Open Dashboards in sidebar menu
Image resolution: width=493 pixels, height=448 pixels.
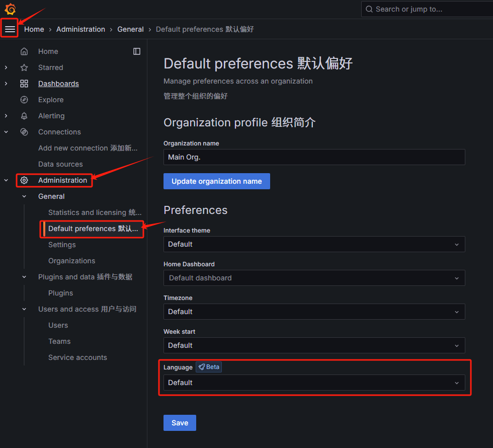58,84
